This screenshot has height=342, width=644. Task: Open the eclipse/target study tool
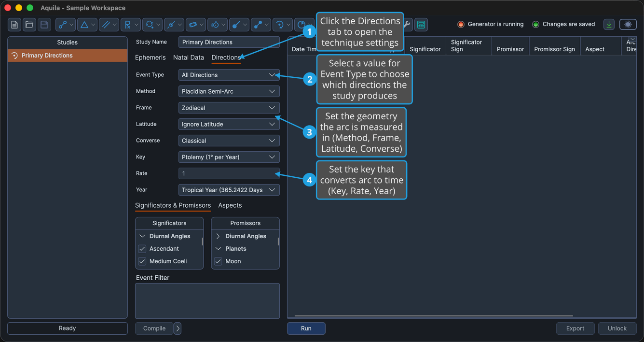[x=174, y=25]
